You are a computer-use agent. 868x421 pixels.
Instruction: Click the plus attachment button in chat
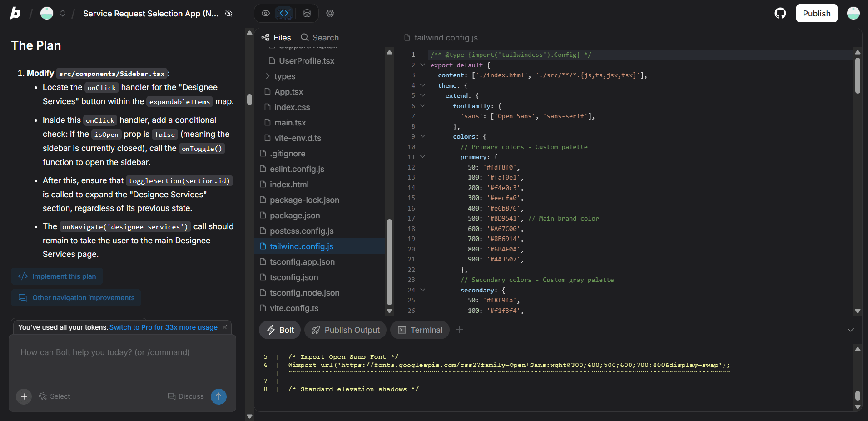24,396
